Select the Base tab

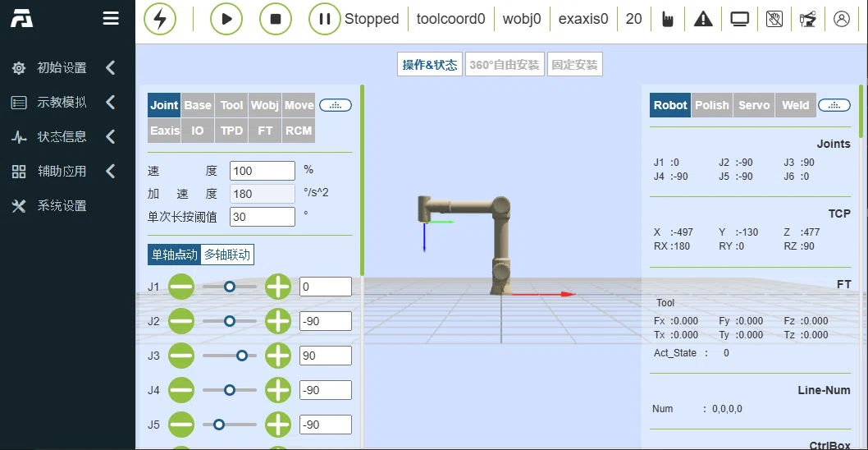(x=198, y=105)
